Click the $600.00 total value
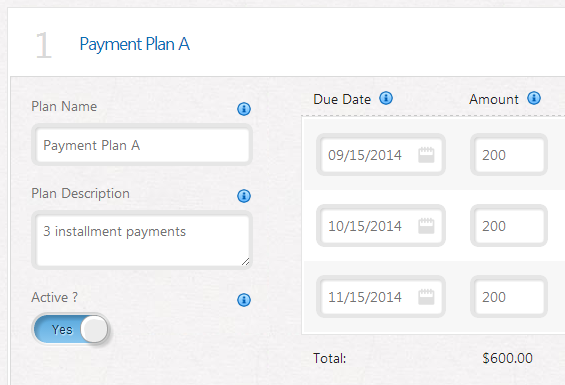565x385 pixels. pos(507,358)
